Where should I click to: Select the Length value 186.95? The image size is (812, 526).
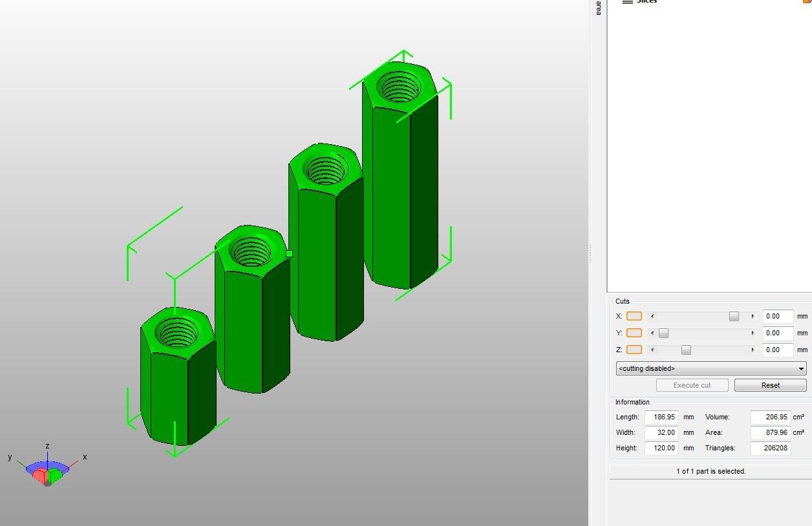(x=661, y=417)
